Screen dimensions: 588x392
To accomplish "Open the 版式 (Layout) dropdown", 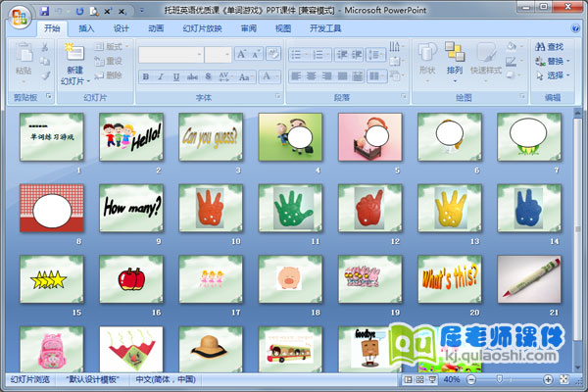I will click(x=114, y=46).
